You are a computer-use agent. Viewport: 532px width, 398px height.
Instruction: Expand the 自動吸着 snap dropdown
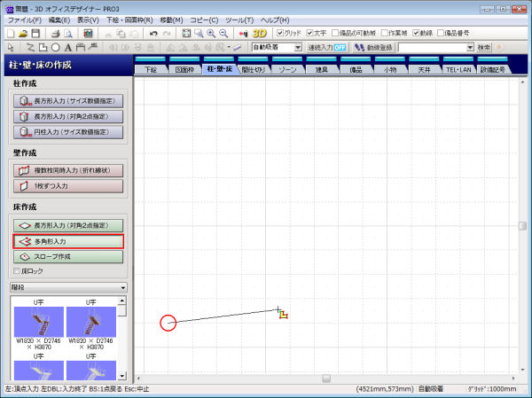[x=298, y=47]
